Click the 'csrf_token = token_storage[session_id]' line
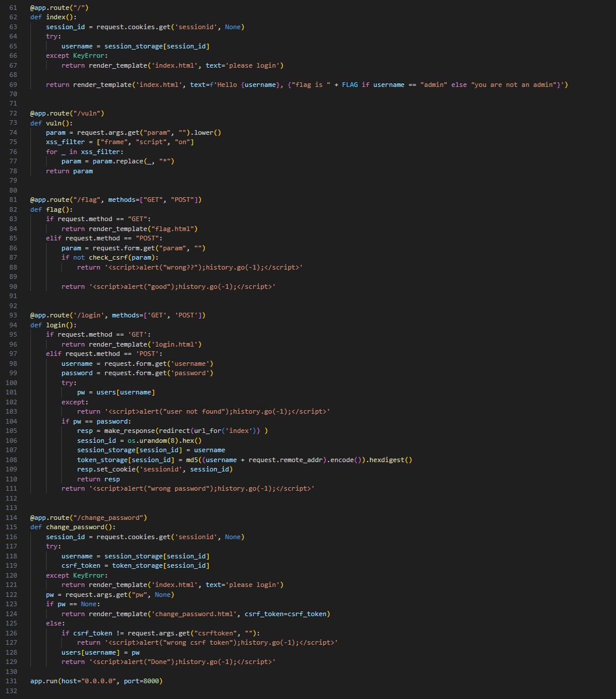 point(135,565)
